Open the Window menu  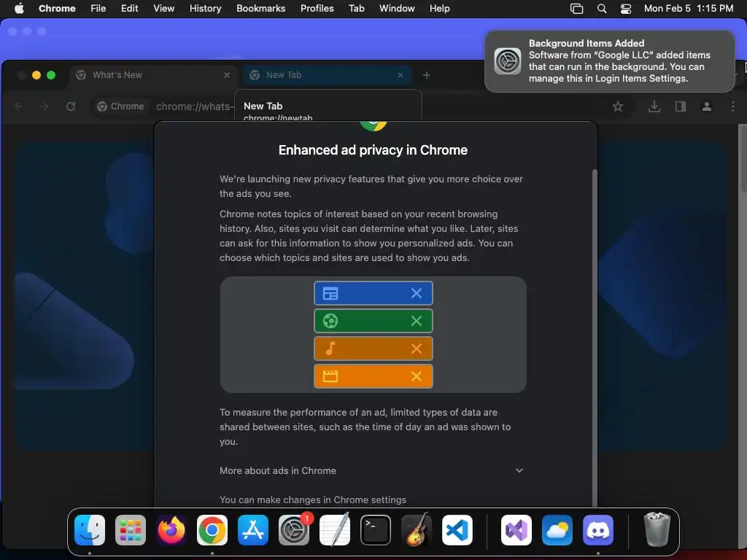click(397, 9)
